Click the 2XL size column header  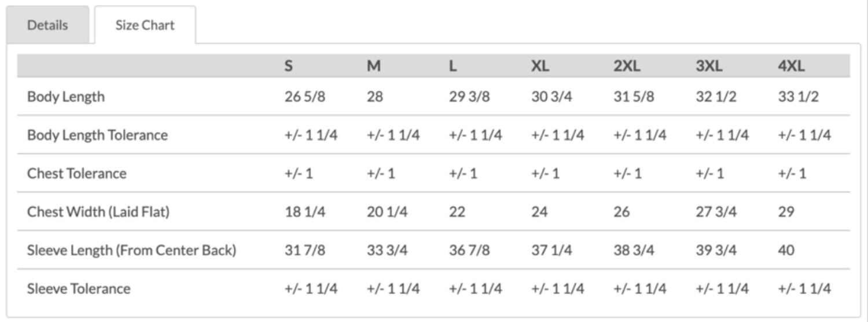coord(627,66)
